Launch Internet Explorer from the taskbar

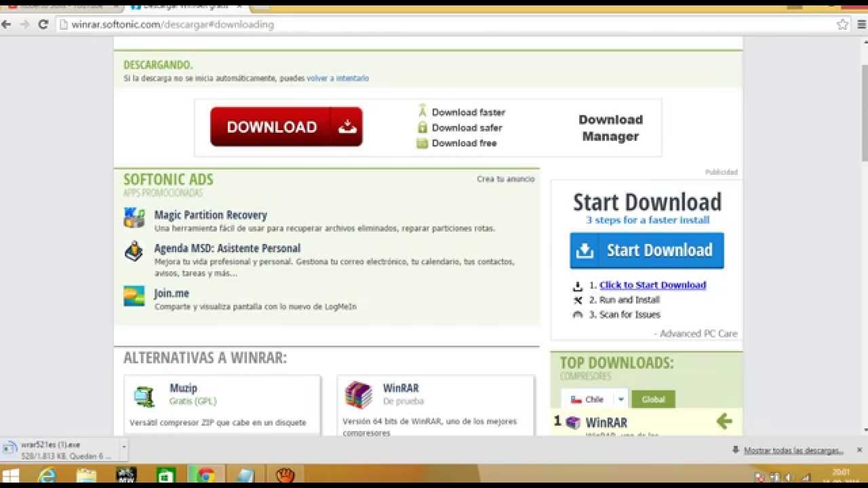point(47,476)
